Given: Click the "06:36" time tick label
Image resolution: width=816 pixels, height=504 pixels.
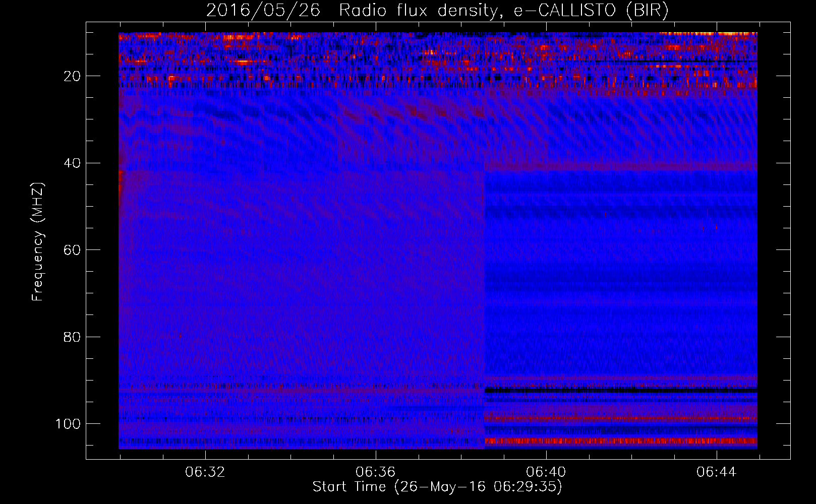Looking at the screenshot, I should tap(376, 472).
